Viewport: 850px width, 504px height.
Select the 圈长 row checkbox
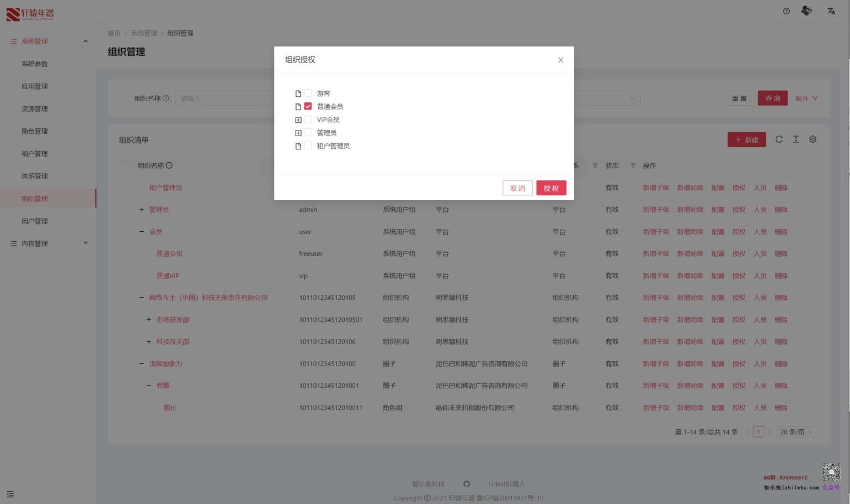127,408
